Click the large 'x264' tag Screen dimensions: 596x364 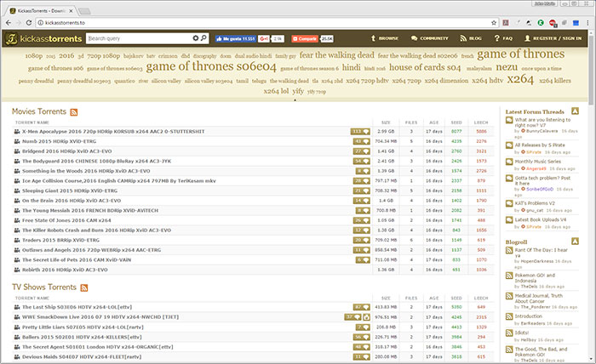520,79
